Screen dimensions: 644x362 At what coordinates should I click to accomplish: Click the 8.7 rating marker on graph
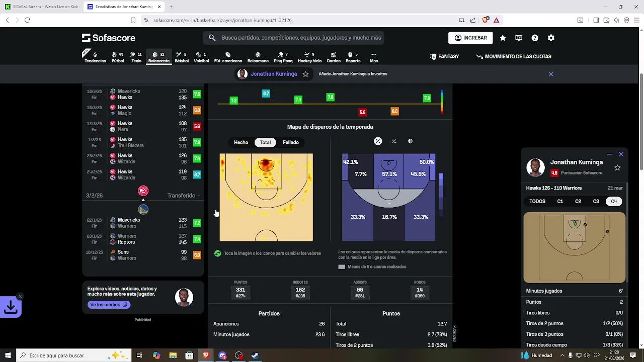pyautogui.click(x=266, y=94)
